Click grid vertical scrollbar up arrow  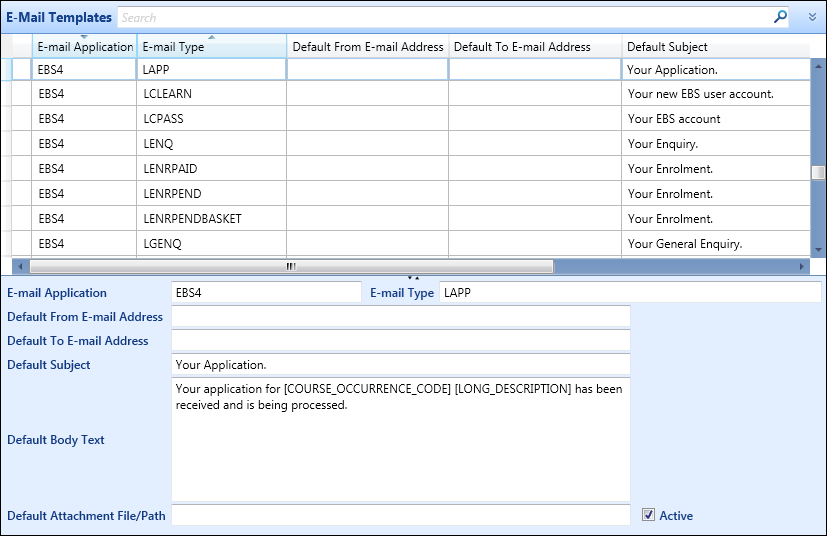818,66
